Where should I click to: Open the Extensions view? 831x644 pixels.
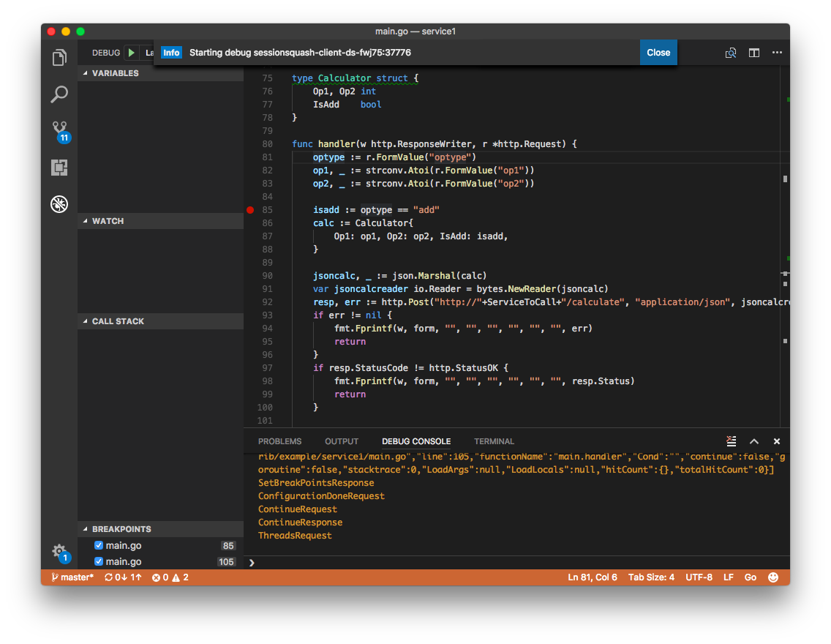point(59,168)
